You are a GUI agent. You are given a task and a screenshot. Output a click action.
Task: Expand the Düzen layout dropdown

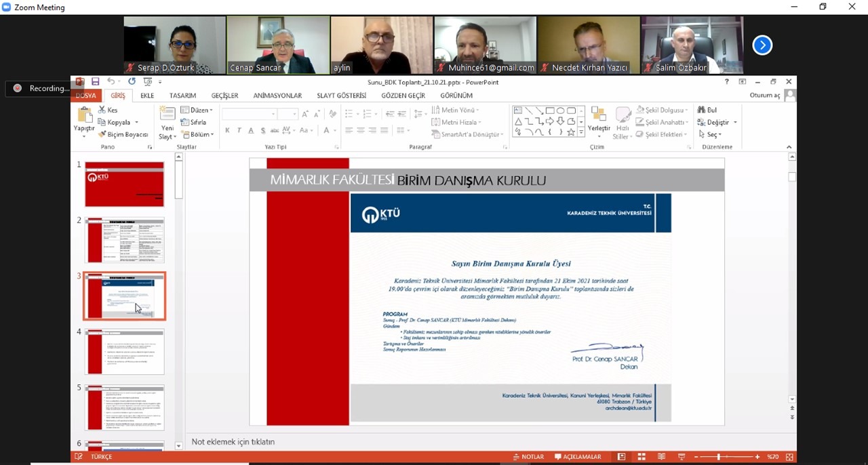point(197,110)
